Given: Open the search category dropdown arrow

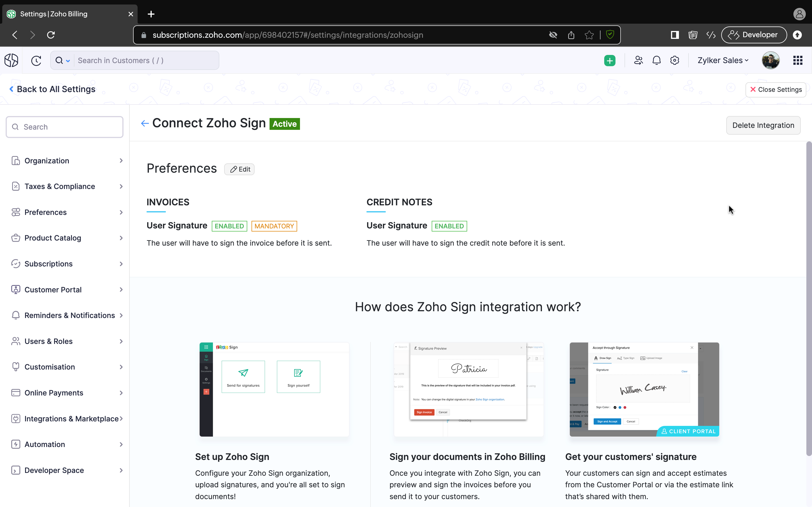Looking at the screenshot, I should click(68, 61).
